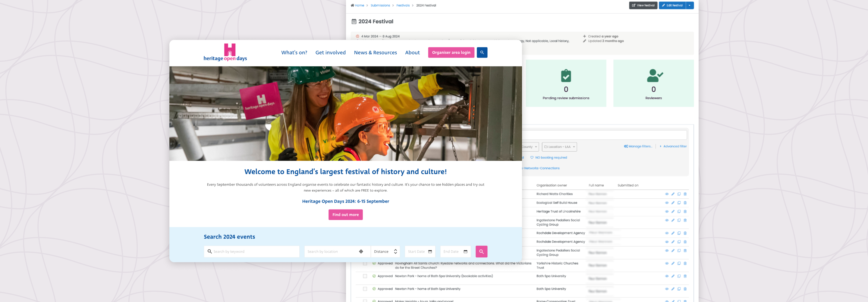The height and width of the screenshot is (302, 868).
Task: Edit the Ecological Self Build House row
Action: (673, 203)
